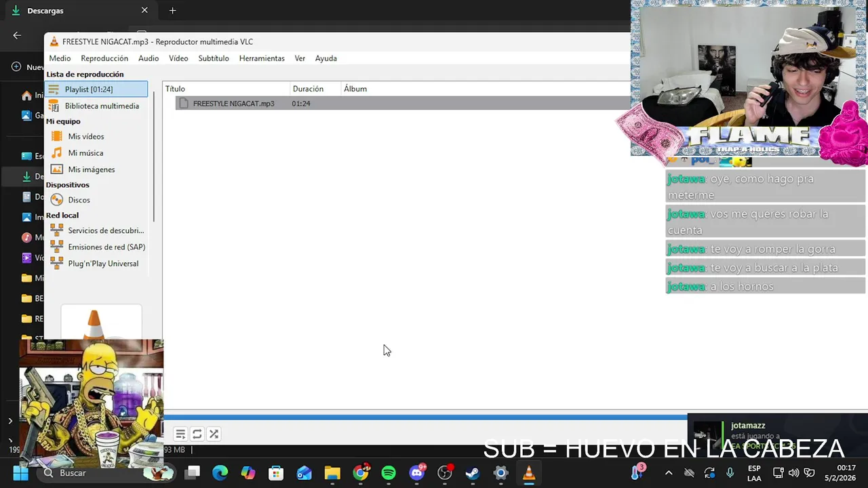Viewport: 868px width, 488px height.
Task: Sort playlist by Título column
Action: coord(226,89)
